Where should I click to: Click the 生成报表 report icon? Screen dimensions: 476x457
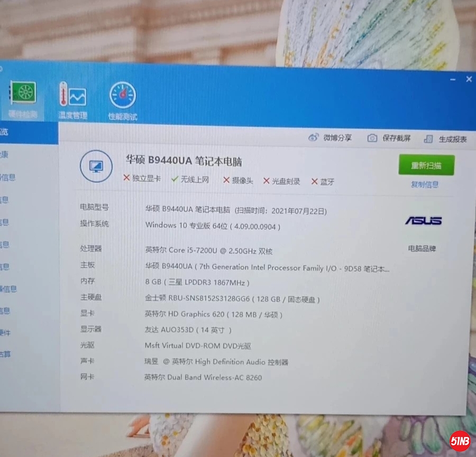point(428,139)
